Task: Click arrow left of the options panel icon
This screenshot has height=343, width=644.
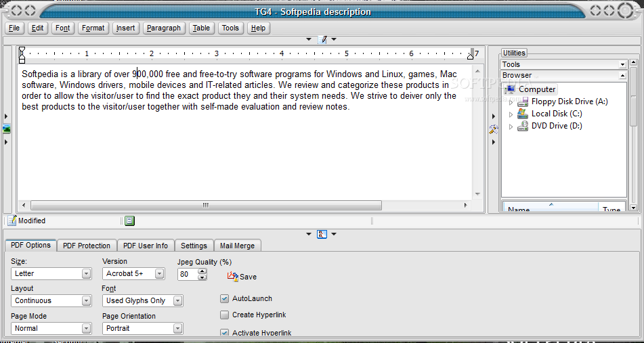Action: (x=309, y=234)
